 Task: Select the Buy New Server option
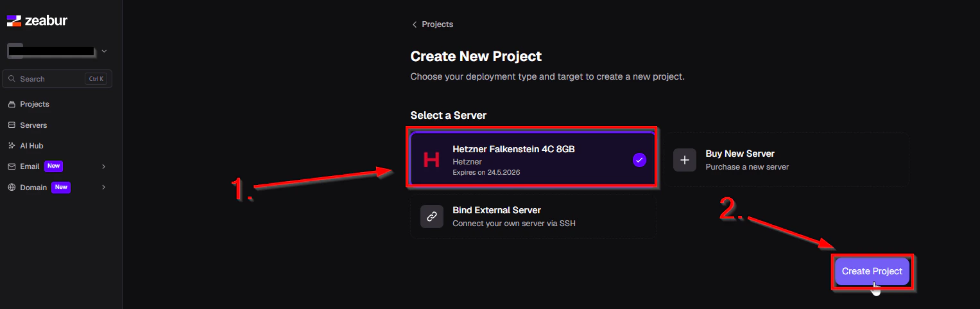coord(787,160)
